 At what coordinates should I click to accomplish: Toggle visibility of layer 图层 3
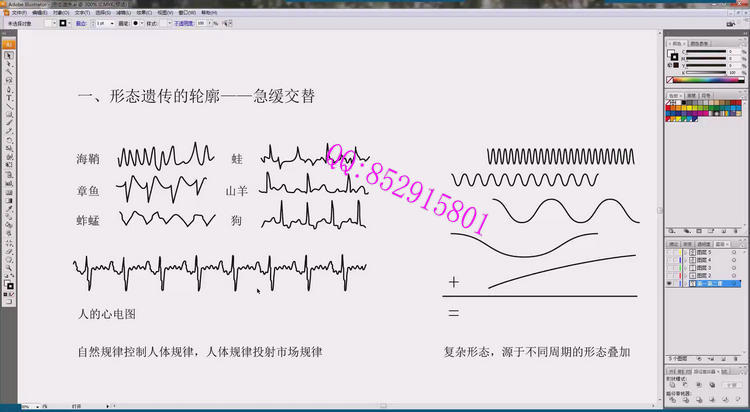670,269
